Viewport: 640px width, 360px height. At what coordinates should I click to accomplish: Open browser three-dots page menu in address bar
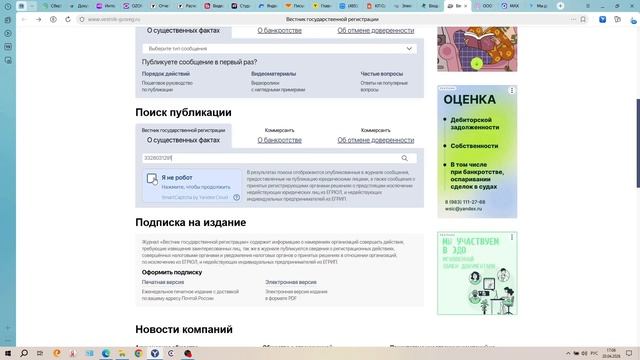[573, 19]
